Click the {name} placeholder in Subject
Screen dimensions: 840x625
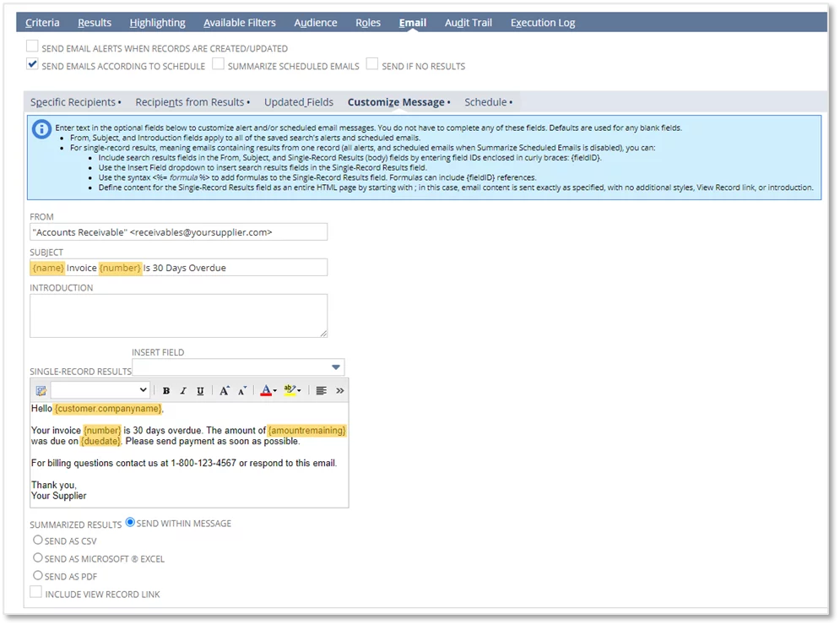48,268
